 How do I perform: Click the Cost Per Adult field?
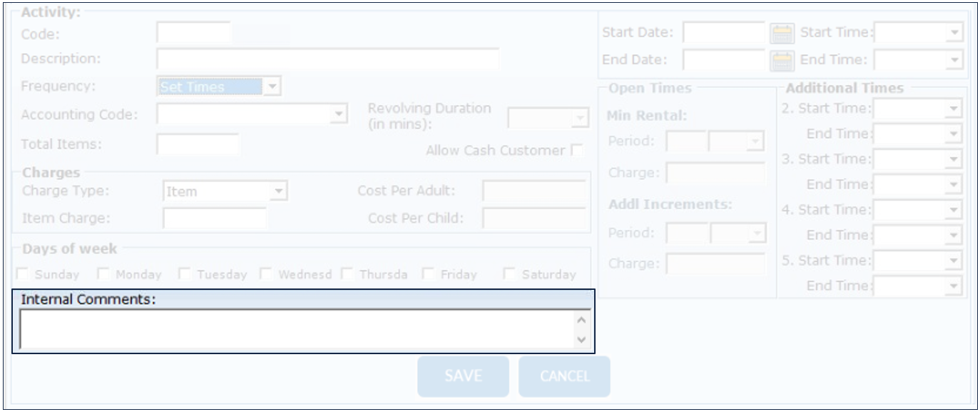[x=535, y=191]
